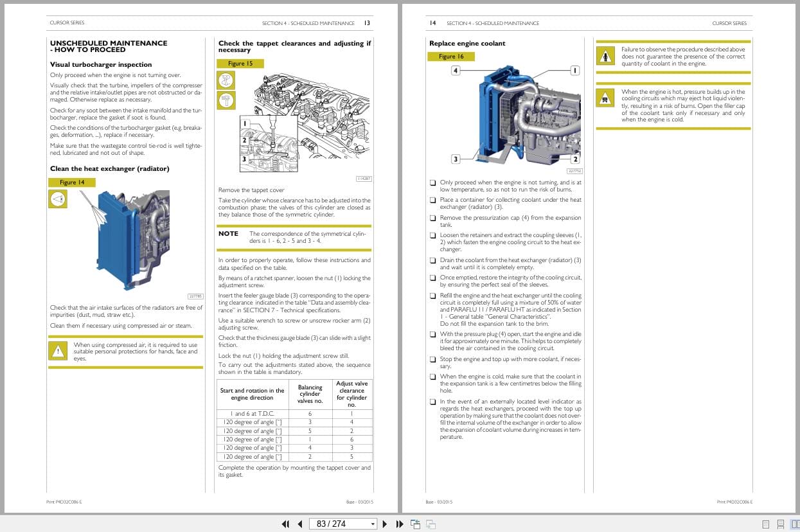
Task: Toggle single page view mode
Action: pyautogui.click(x=765, y=524)
